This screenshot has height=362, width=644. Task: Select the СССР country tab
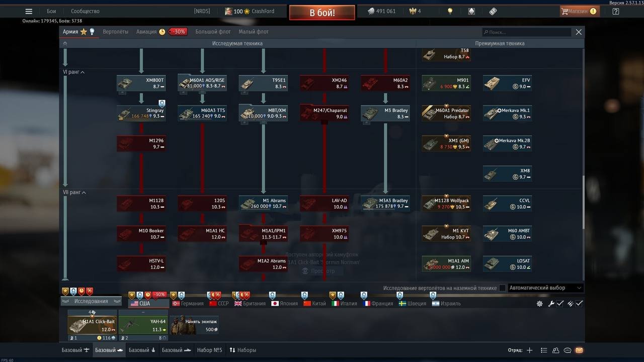click(219, 304)
